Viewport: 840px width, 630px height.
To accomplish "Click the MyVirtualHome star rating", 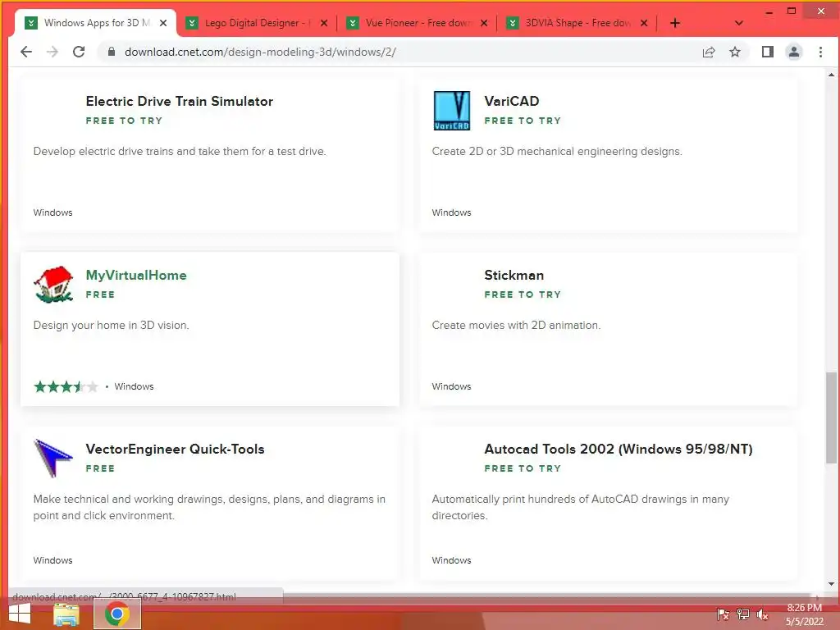I will click(x=66, y=386).
